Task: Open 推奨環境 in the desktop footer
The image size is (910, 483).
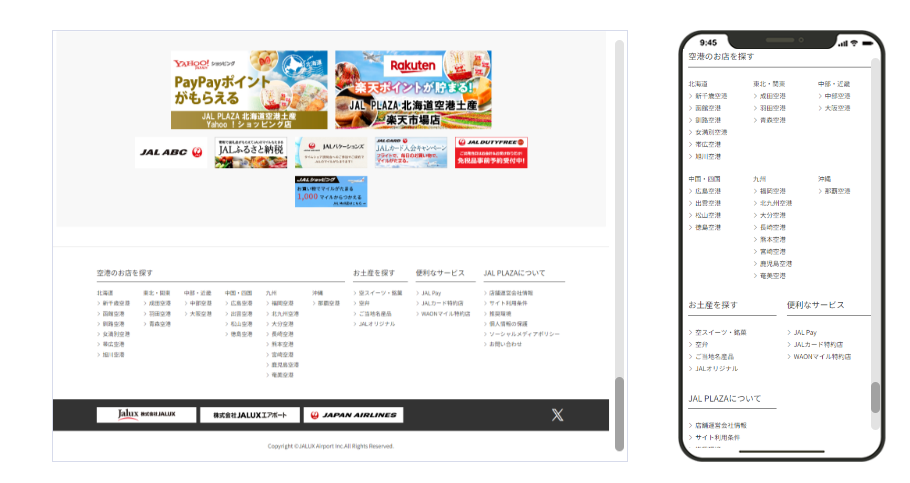Action: (500, 313)
